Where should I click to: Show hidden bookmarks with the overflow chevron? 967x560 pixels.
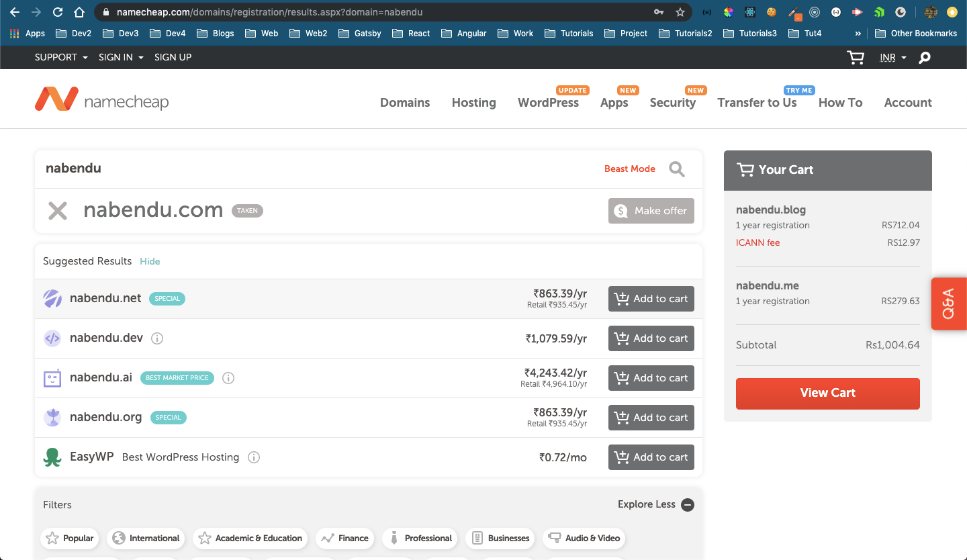click(x=858, y=33)
